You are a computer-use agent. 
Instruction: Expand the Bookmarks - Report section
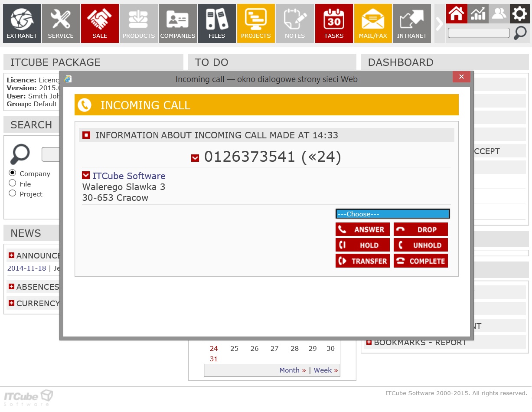[369, 342]
